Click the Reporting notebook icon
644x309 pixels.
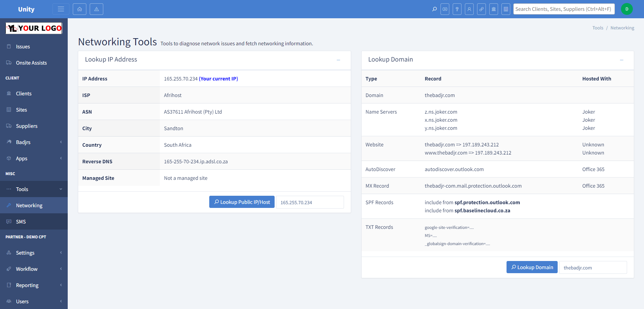point(9,285)
